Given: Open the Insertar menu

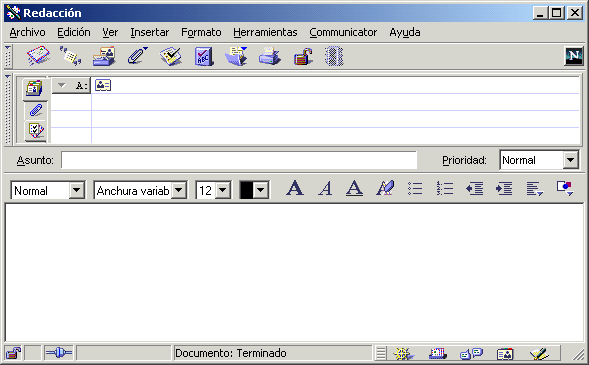Looking at the screenshot, I should coord(150,32).
